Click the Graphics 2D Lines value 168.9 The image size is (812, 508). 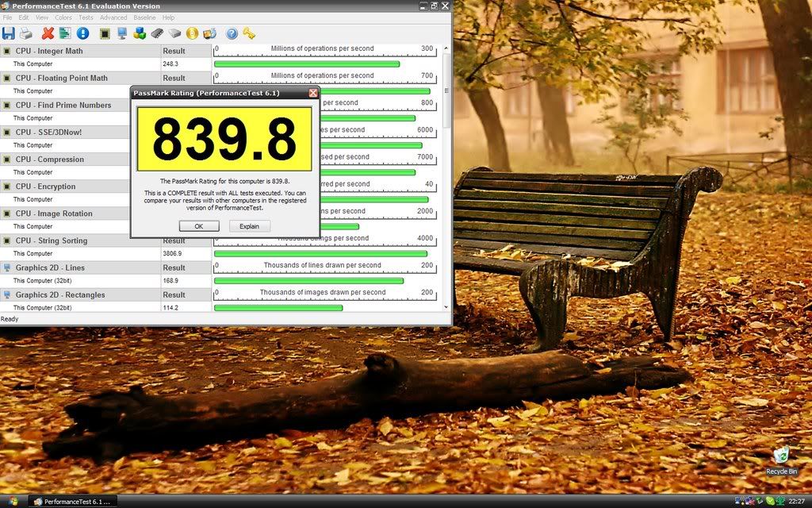[x=170, y=280]
